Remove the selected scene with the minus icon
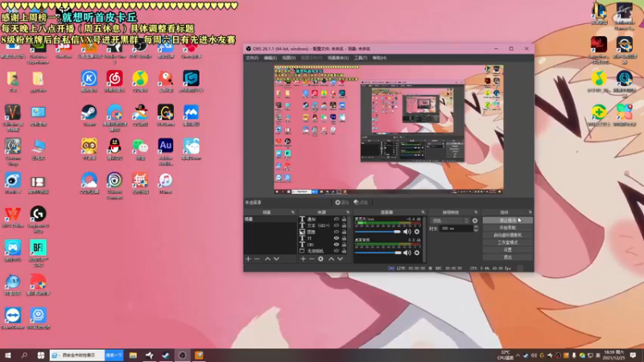This screenshot has height=362, width=644. pos(257,259)
